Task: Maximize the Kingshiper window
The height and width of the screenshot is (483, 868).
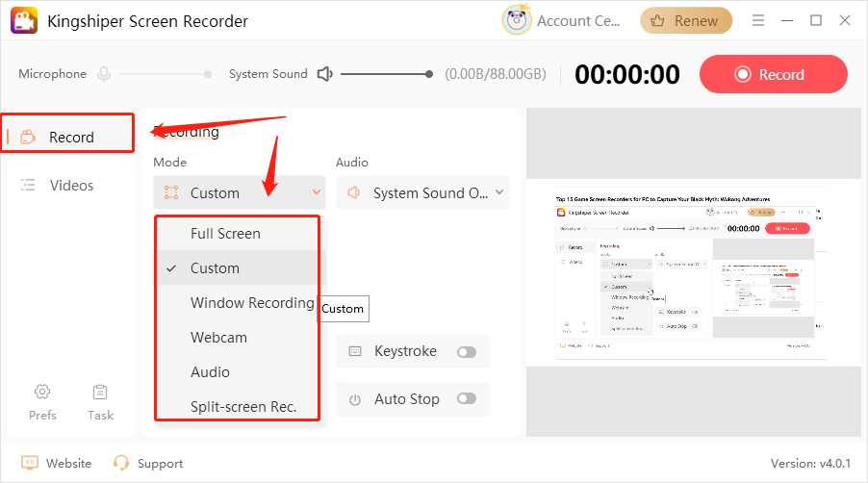Action: click(x=815, y=20)
